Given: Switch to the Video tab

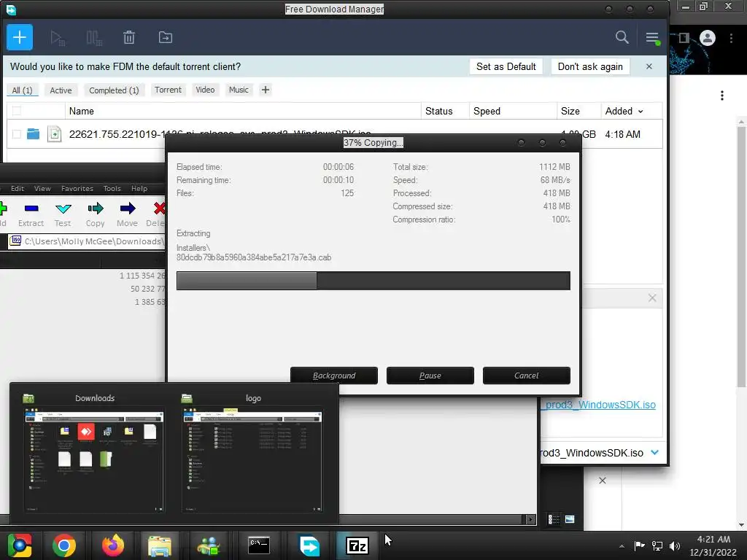Looking at the screenshot, I should point(205,90).
